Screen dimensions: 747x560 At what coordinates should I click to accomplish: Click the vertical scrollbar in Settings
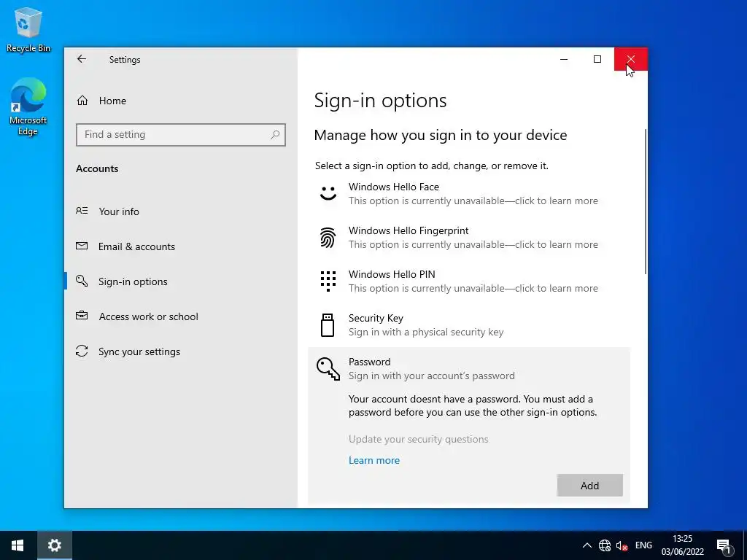(646, 201)
